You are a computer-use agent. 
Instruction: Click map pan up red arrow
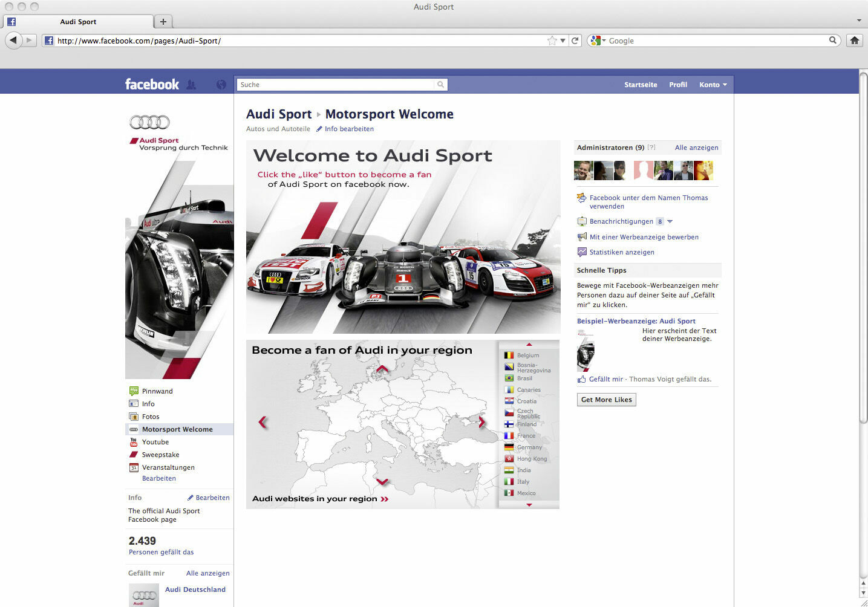pos(382,368)
